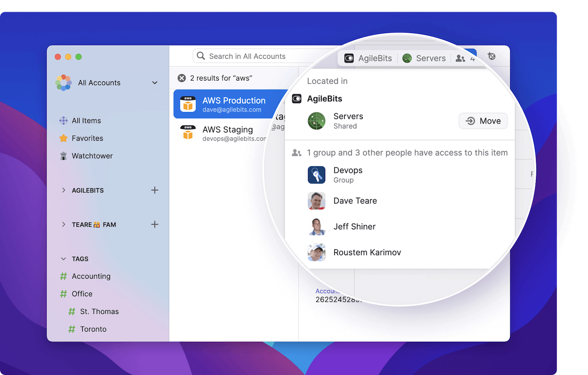Viewport: 588px width, 375px height.
Task: Click the hash icon beside Office
Action: point(63,294)
